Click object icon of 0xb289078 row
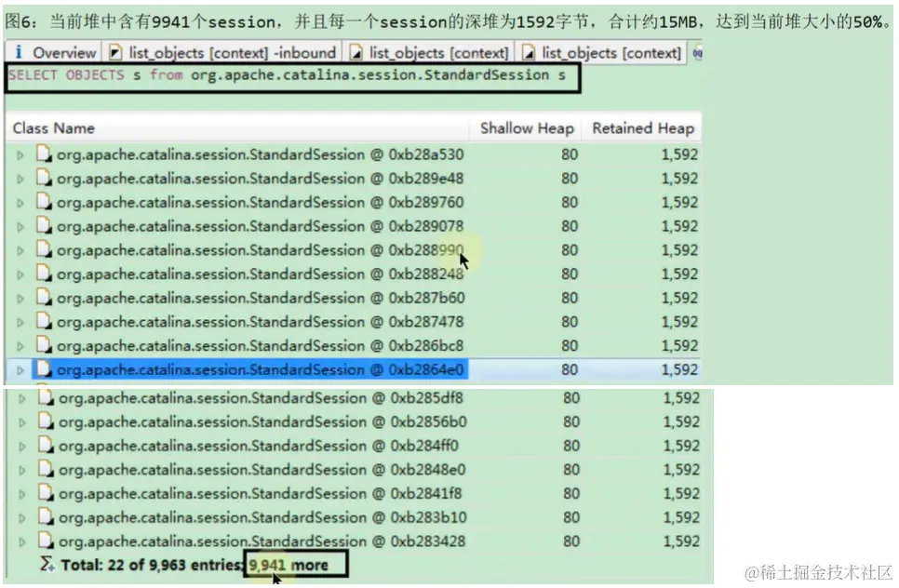The height and width of the screenshot is (588, 899). 44,225
